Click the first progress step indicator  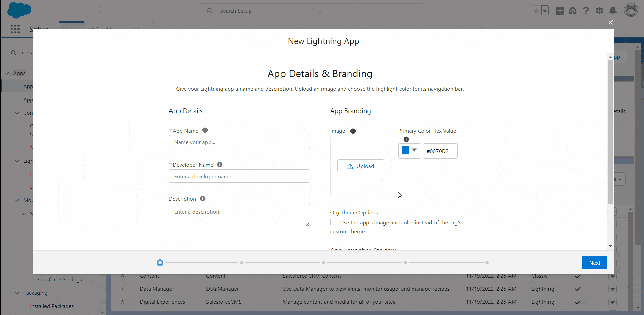160,263
